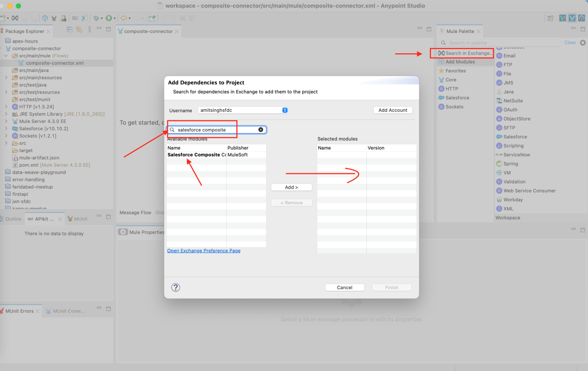This screenshot has height=371, width=588.
Task: Click the help question mark icon
Action: [x=175, y=287]
